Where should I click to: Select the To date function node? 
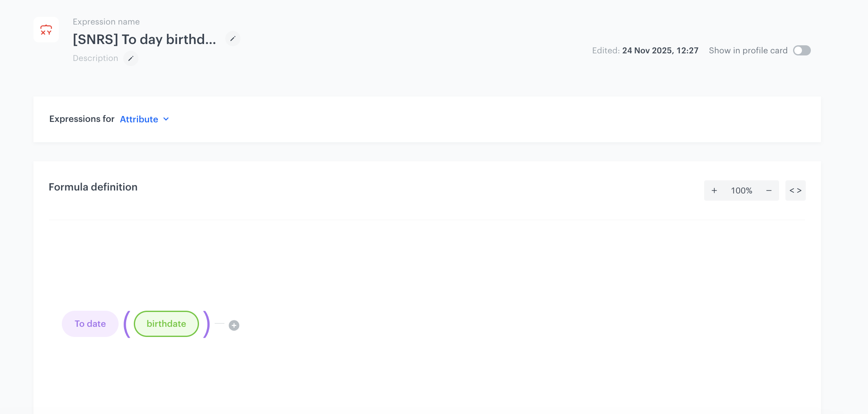click(x=90, y=324)
